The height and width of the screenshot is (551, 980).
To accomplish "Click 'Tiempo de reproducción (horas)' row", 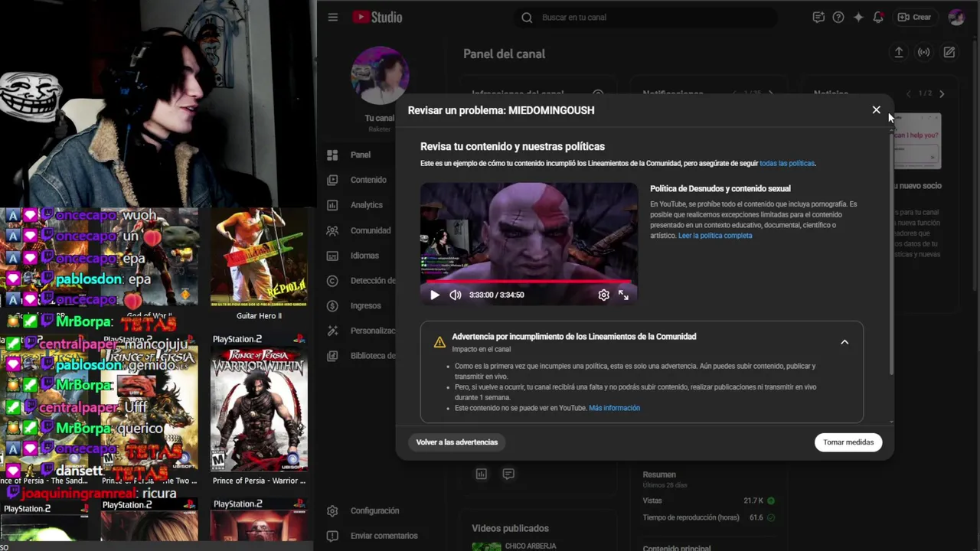I will tap(708, 517).
